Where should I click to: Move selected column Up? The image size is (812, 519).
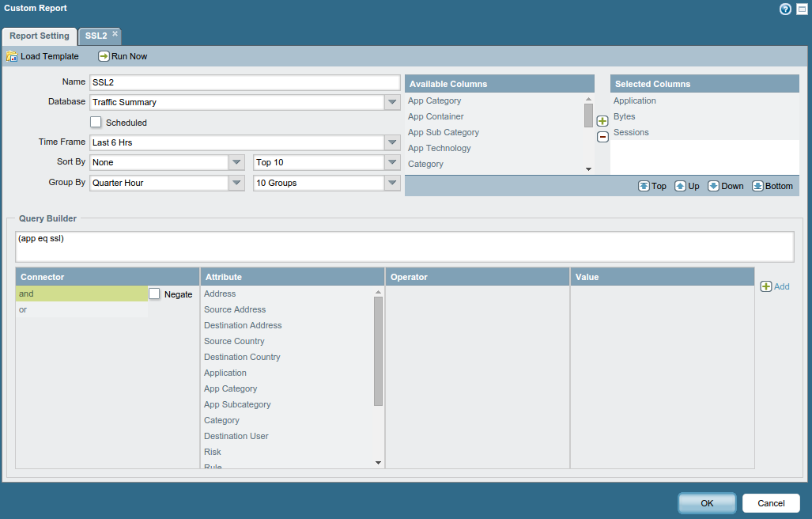(x=686, y=186)
